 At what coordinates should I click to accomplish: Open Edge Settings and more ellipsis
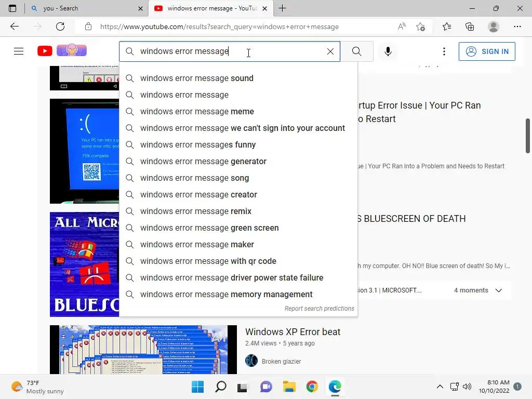pos(517,26)
